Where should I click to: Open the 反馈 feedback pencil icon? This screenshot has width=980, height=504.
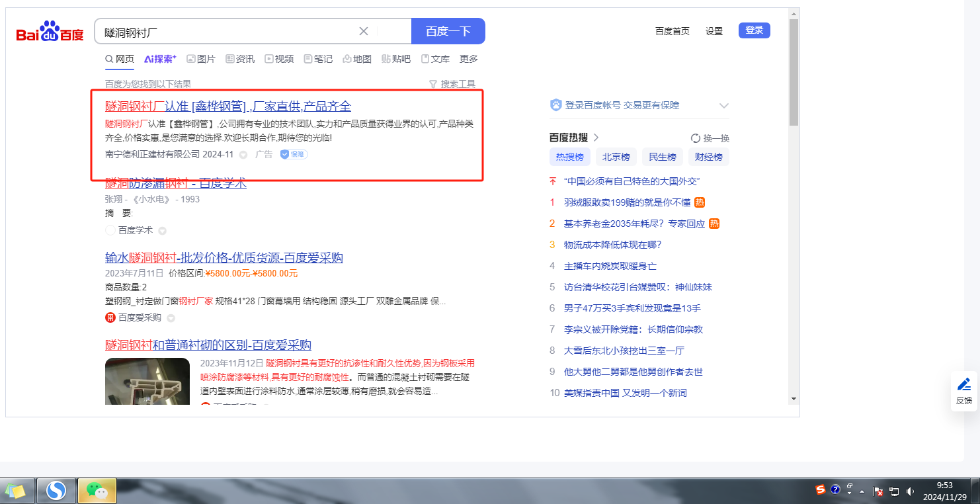(x=964, y=384)
